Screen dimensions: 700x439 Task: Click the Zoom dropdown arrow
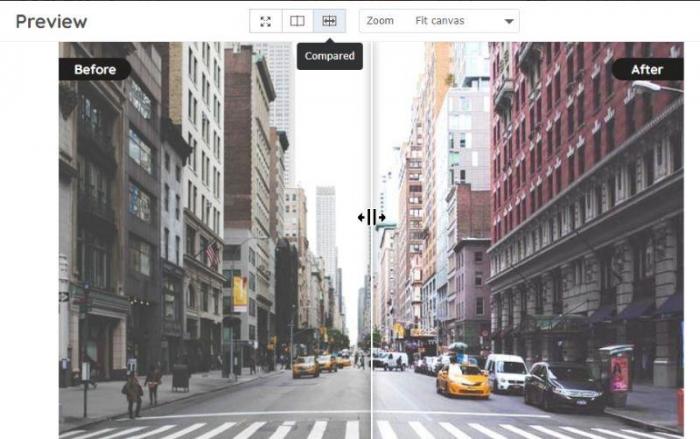click(x=508, y=21)
